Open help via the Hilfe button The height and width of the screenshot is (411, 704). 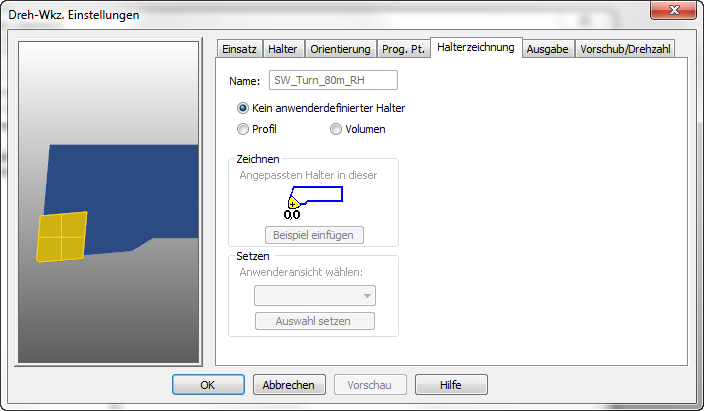(451, 385)
